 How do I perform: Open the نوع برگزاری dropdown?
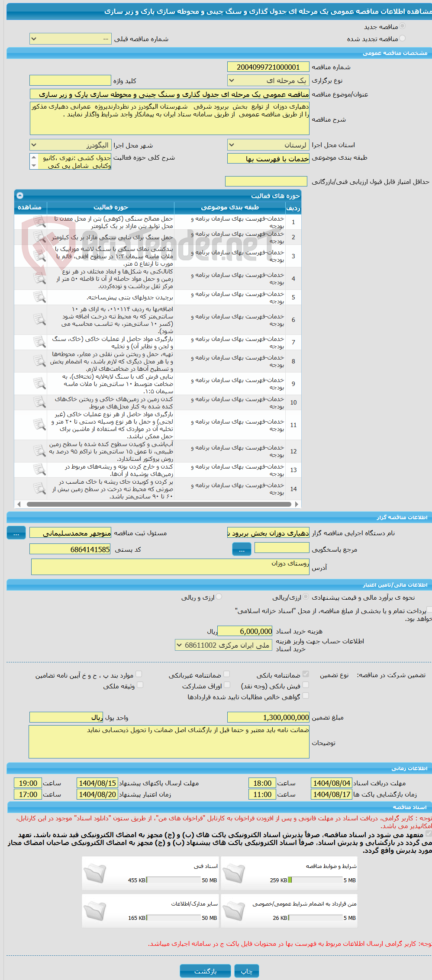[x=268, y=80]
